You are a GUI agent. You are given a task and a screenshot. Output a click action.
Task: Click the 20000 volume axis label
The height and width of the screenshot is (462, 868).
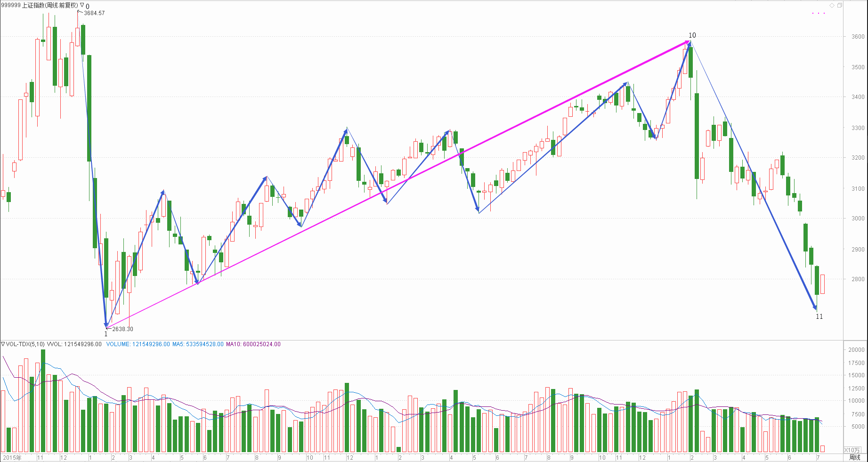tap(856, 350)
